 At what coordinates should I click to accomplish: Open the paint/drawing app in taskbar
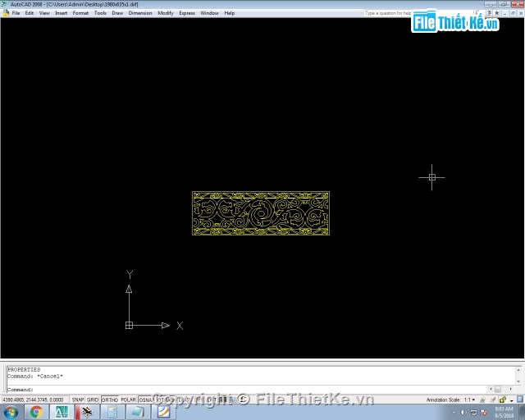pos(163,412)
